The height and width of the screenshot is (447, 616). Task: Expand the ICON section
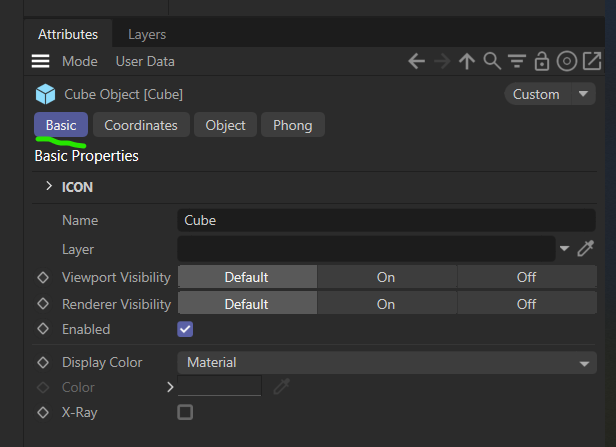[49, 186]
